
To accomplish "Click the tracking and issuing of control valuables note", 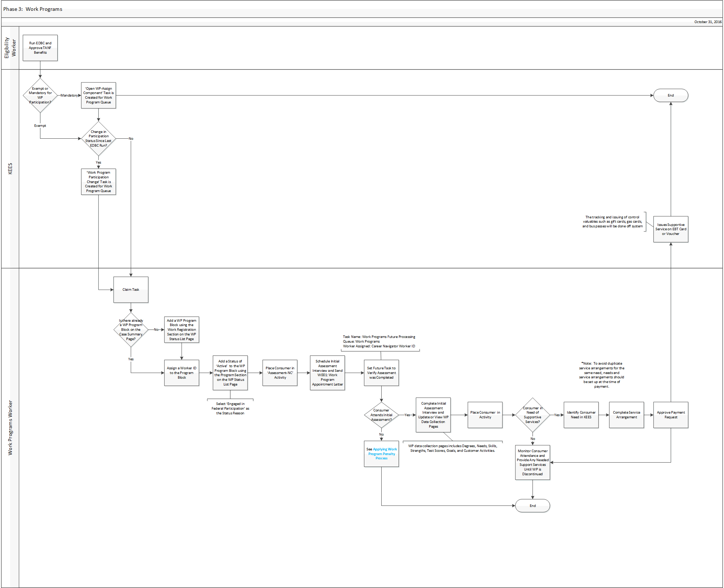I will click(612, 222).
